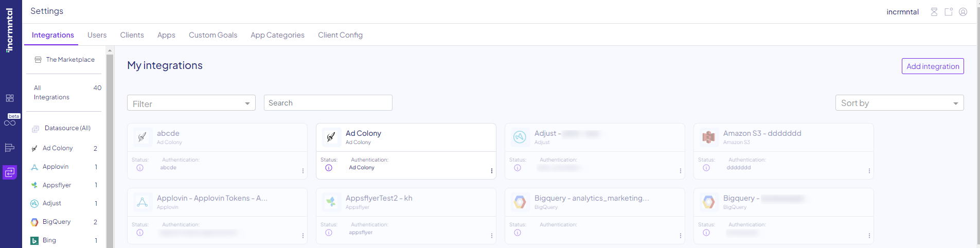The image size is (980, 248).
Task: Click the Search input field
Action: tap(328, 103)
